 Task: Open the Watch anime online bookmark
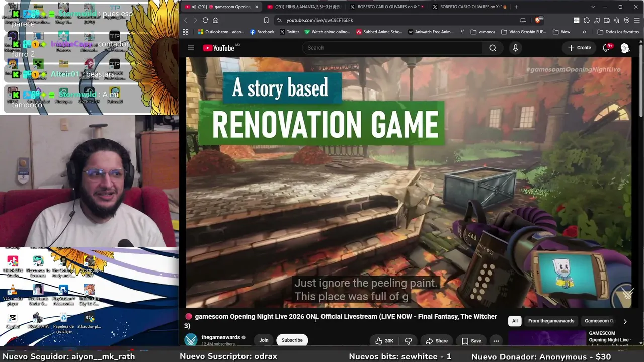(327, 32)
